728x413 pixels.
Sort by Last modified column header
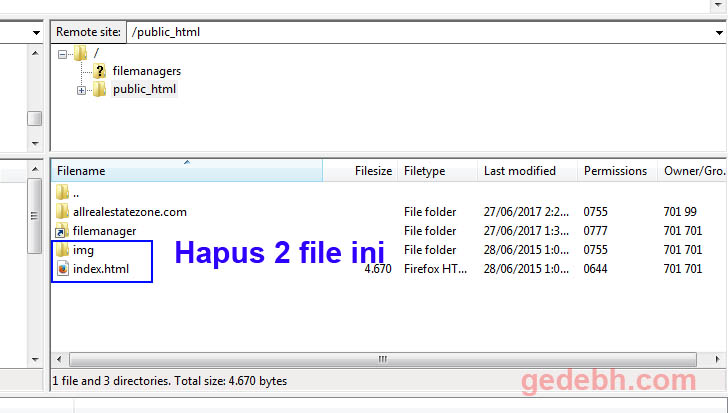coord(527,171)
